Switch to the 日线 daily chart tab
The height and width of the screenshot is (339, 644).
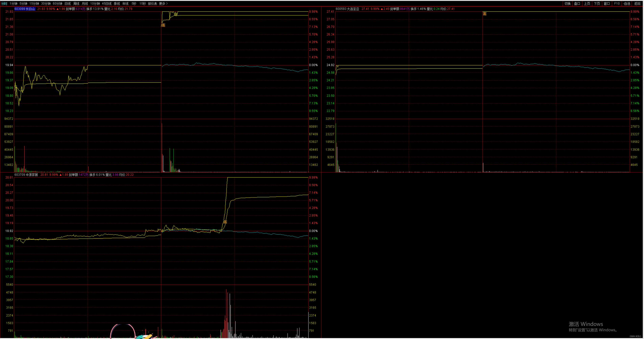[x=68, y=4]
